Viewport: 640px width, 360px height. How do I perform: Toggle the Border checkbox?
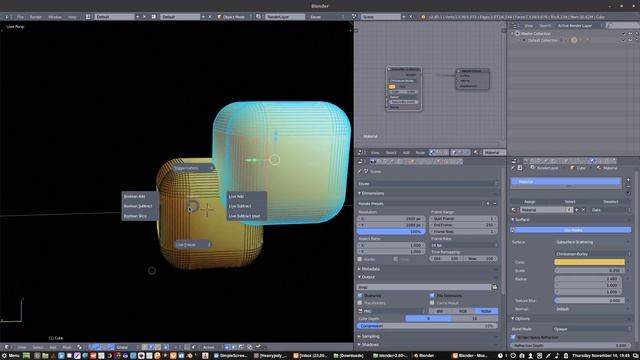click(360, 259)
